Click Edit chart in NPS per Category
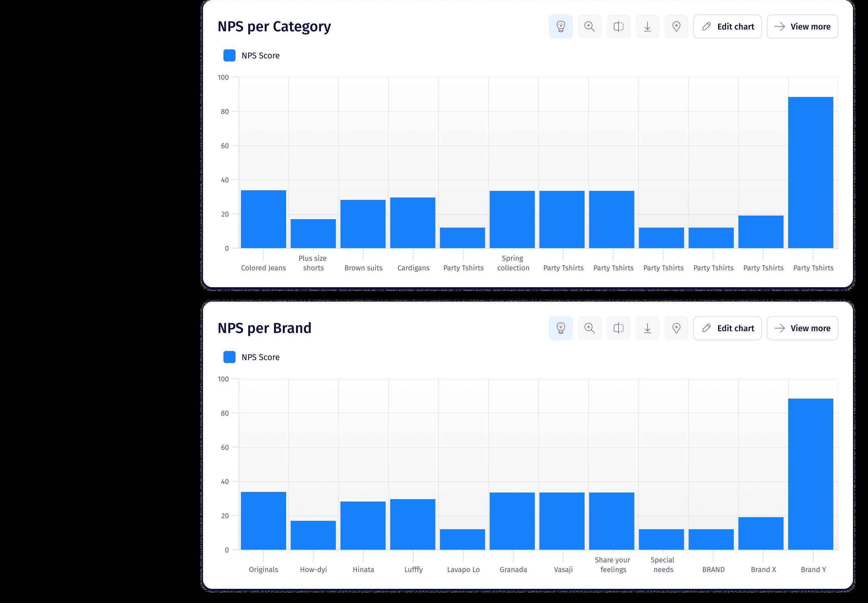The width and height of the screenshot is (868, 603). [x=727, y=26]
